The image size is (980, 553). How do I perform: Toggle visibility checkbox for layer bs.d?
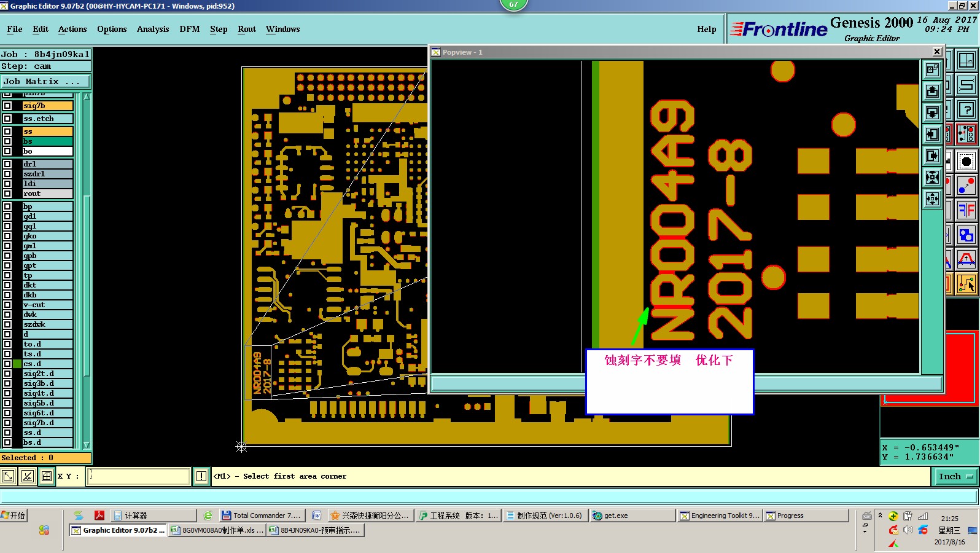point(7,442)
